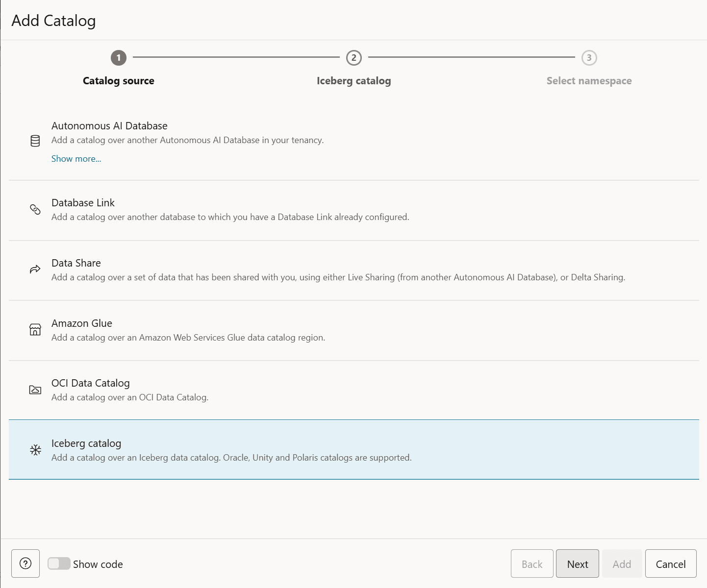This screenshot has width=707, height=588.
Task: Toggle the Show code switch
Action: coord(59,563)
